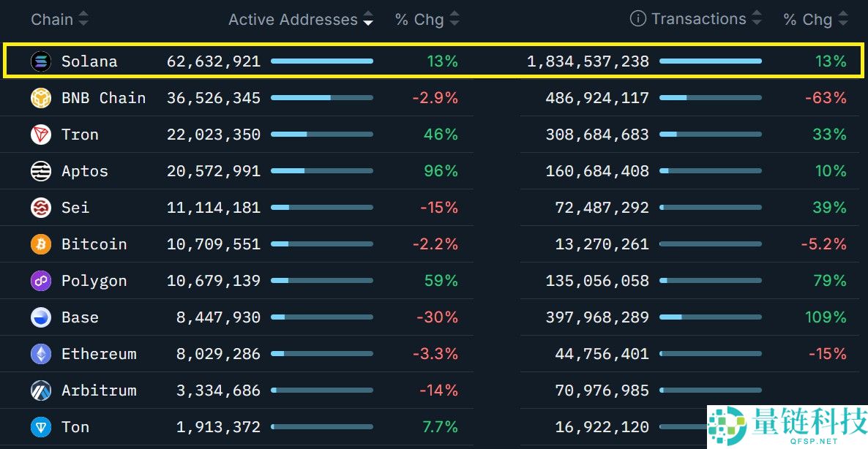Click the Polygon logo icon

pyautogui.click(x=41, y=281)
